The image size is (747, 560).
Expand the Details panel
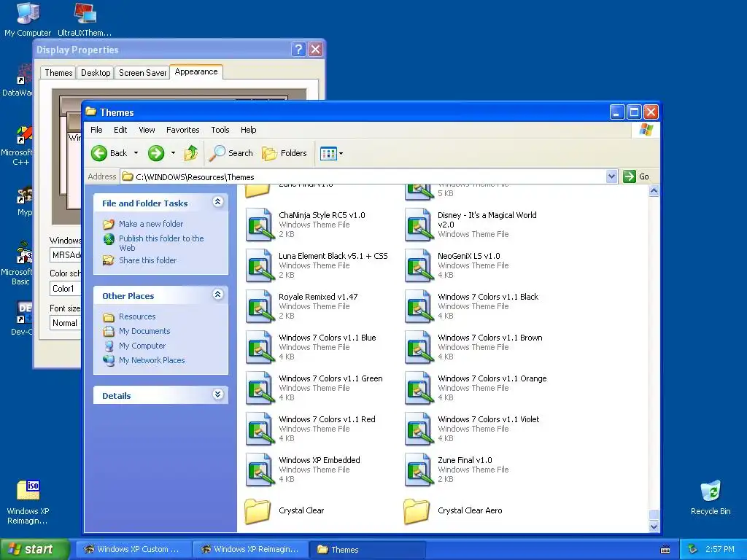(217, 394)
